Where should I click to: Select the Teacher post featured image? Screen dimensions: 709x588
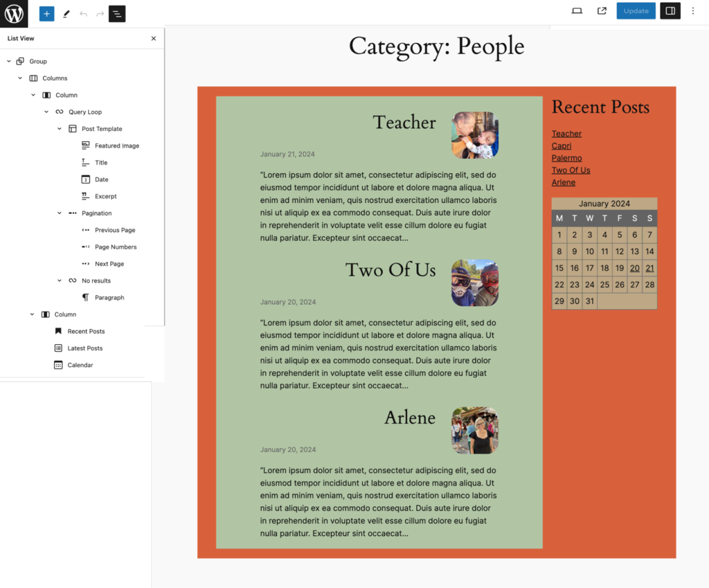click(x=475, y=135)
